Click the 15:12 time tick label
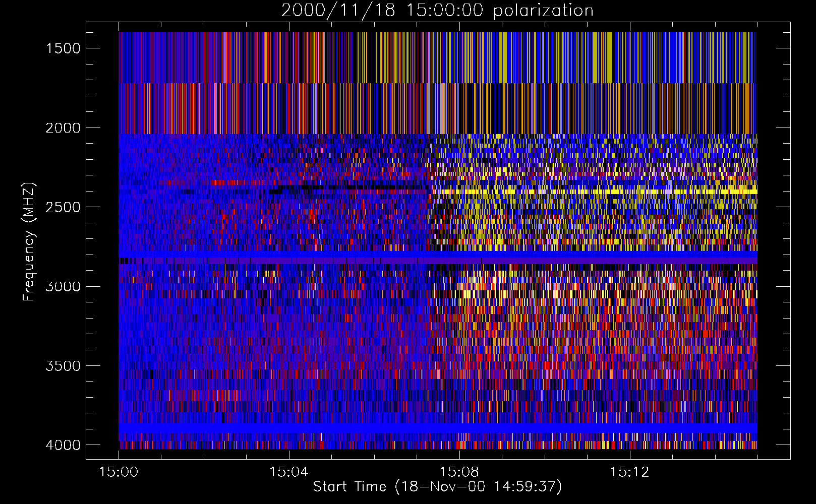816x504 pixels. [x=629, y=472]
